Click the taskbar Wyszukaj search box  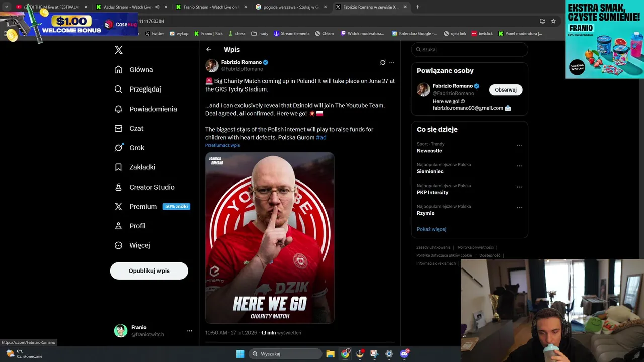(x=285, y=354)
